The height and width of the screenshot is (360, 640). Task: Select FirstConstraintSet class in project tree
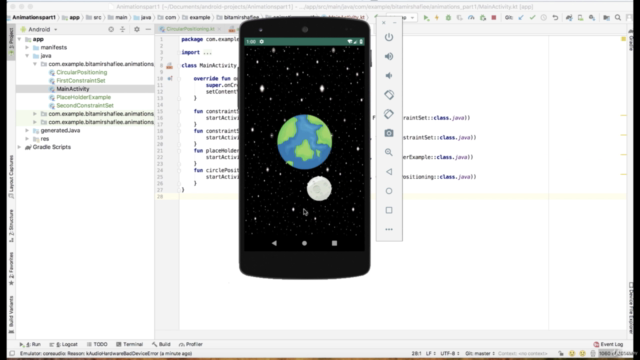(x=81, y=80)
